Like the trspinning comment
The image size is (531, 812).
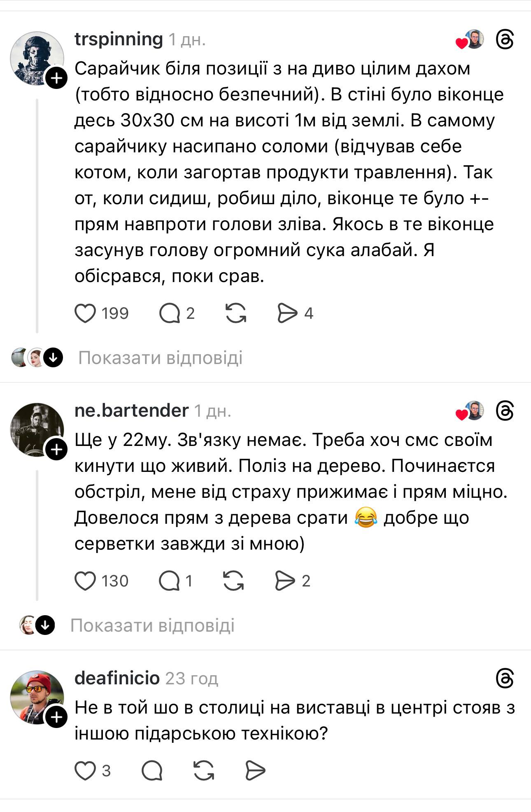[85, 313]
